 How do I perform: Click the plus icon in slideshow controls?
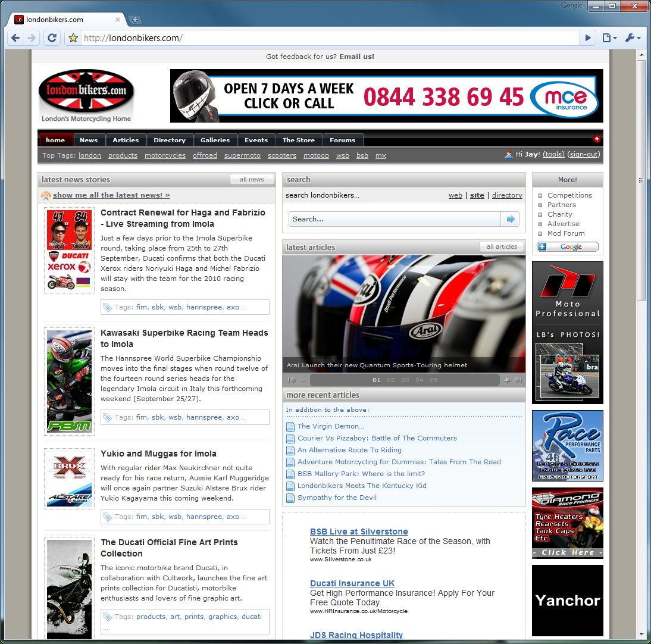[x=507, y=380]
